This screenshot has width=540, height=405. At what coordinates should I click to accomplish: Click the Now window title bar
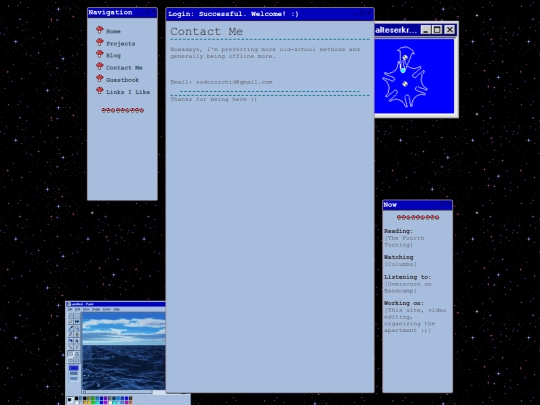point(417,205)
